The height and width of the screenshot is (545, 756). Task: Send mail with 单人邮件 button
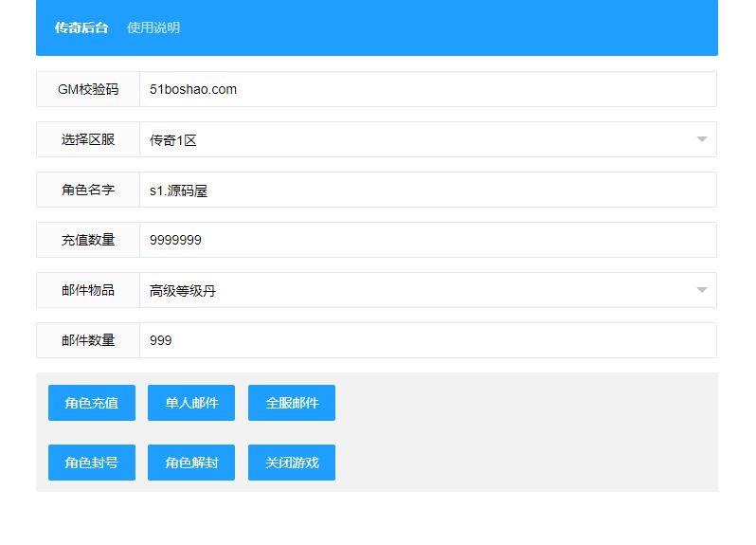pyautogui.click(x=191, y=403)
